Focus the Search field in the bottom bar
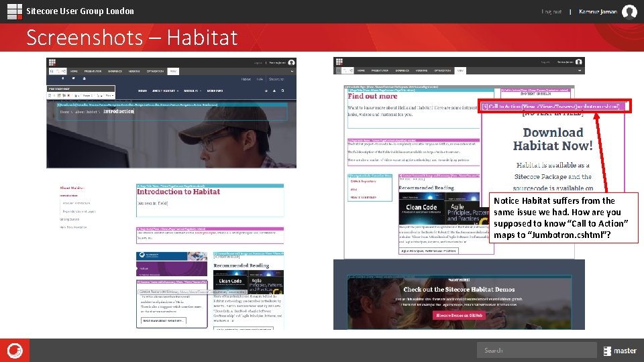 tap(537, 350)
